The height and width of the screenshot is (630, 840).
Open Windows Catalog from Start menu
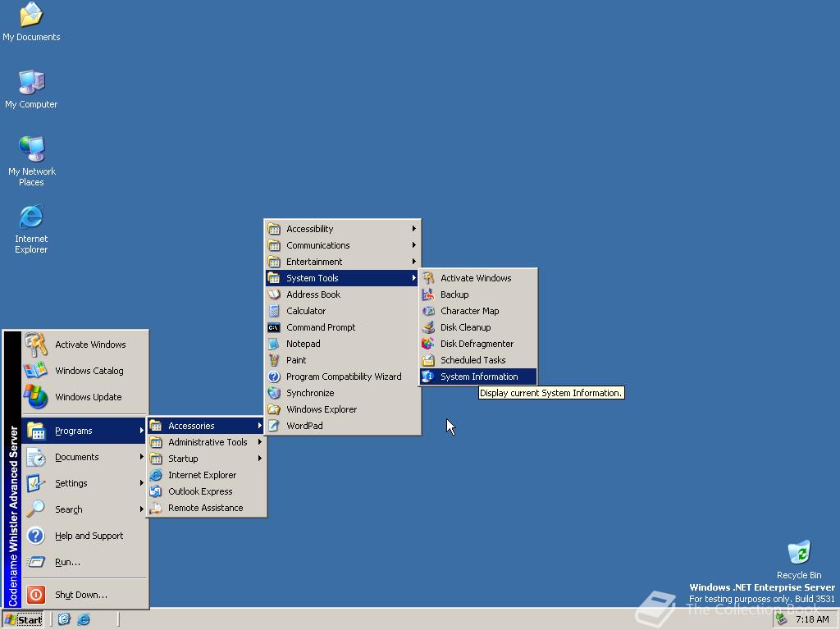point(84,371)
